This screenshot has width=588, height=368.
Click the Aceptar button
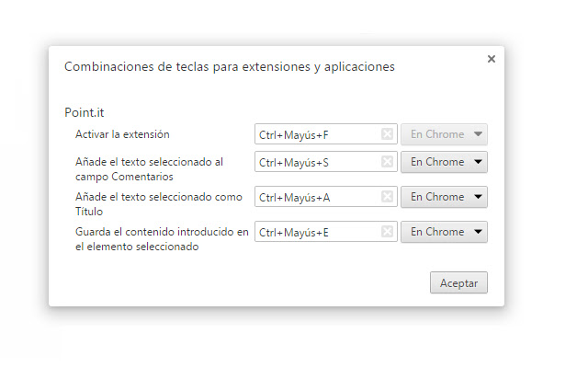click(458, 282)
